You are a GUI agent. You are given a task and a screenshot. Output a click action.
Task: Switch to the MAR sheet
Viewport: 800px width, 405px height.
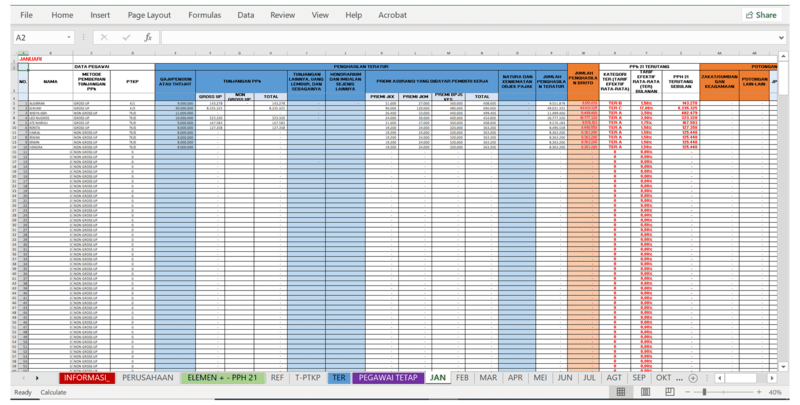click(x=488, y=378)
